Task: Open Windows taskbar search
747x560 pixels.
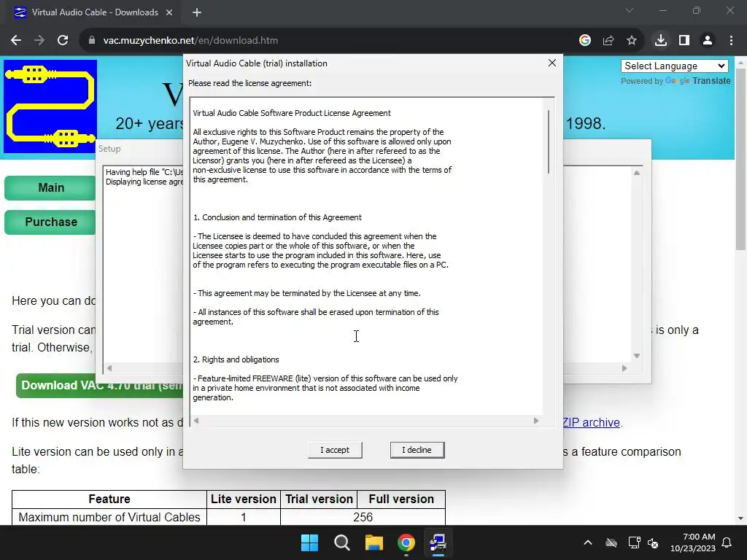Action: click(342, 542)
